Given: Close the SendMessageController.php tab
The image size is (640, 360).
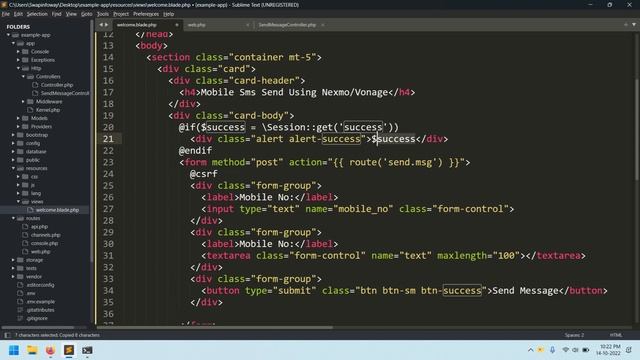Looking at the screenshot, I should click(x=322, y=25).
